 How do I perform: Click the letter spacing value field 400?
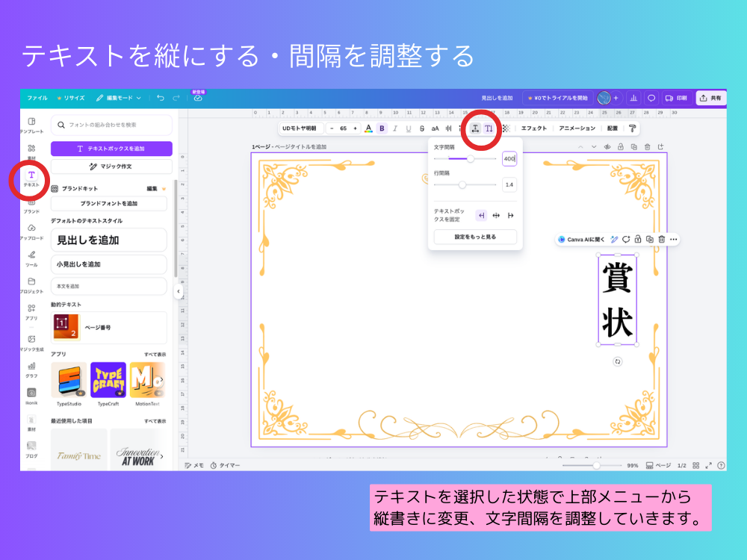[509, 158]
